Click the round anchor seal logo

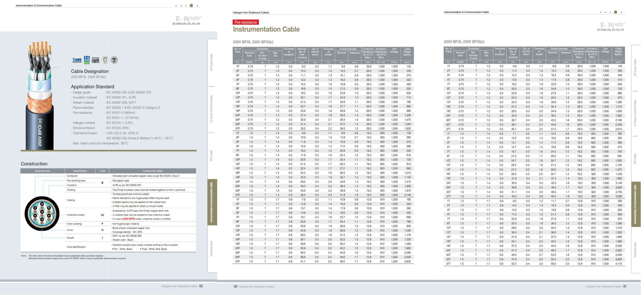point(114,60)
